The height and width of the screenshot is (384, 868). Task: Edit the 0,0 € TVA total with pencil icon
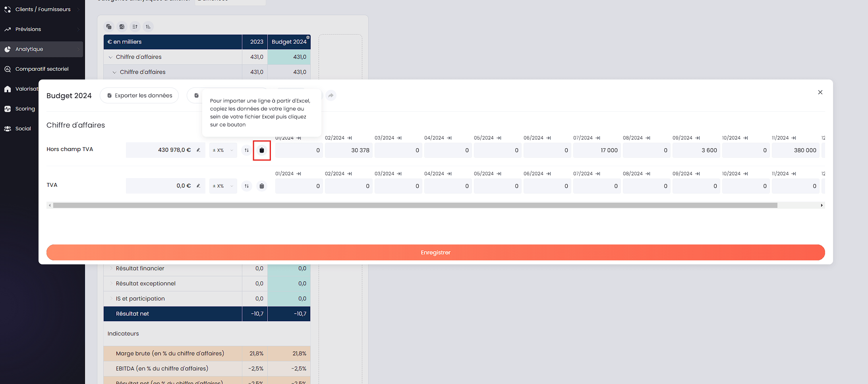198,186
